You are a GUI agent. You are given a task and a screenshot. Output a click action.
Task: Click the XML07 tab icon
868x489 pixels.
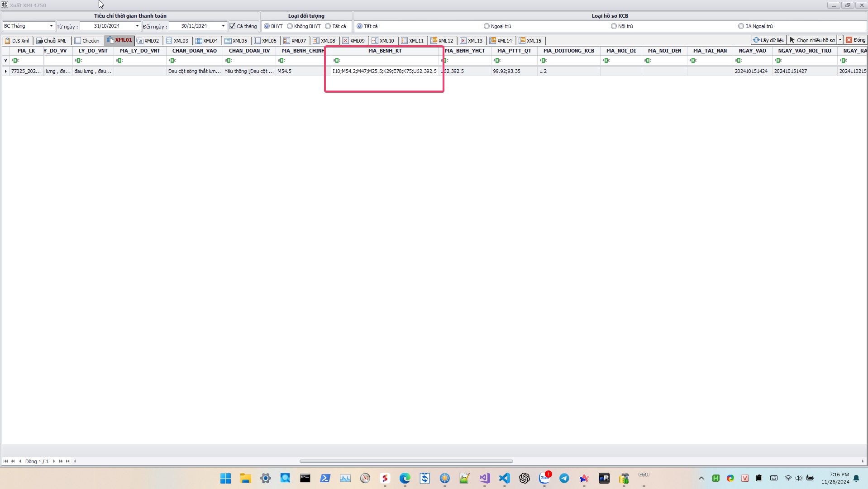287,41
